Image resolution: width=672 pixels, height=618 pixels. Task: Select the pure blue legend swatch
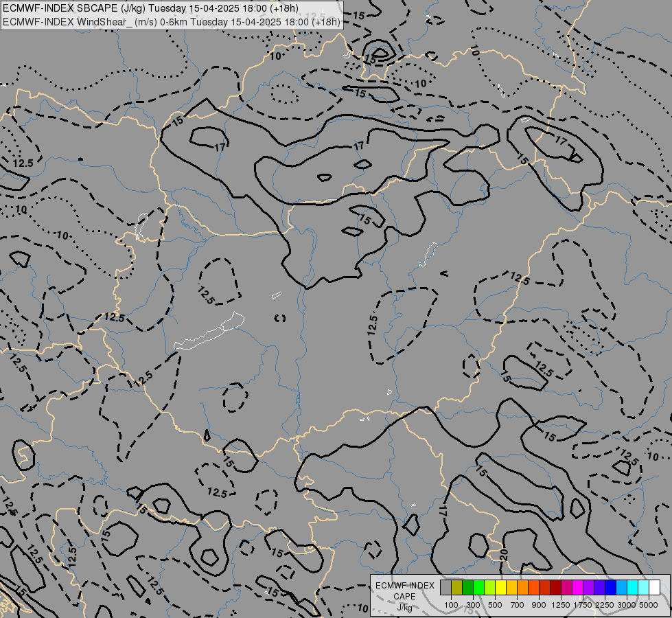[611, 588]
